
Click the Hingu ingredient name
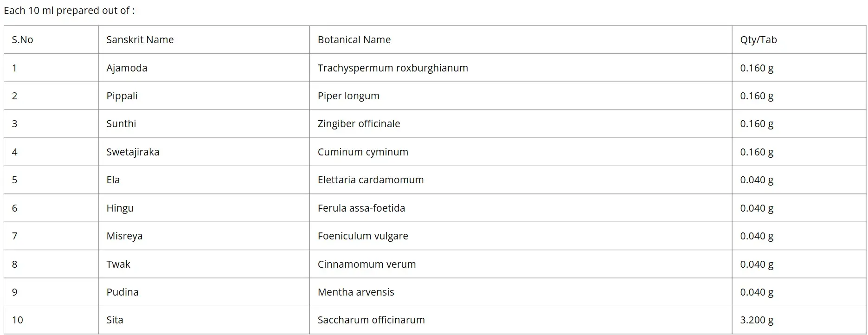[x=120, y=208]
